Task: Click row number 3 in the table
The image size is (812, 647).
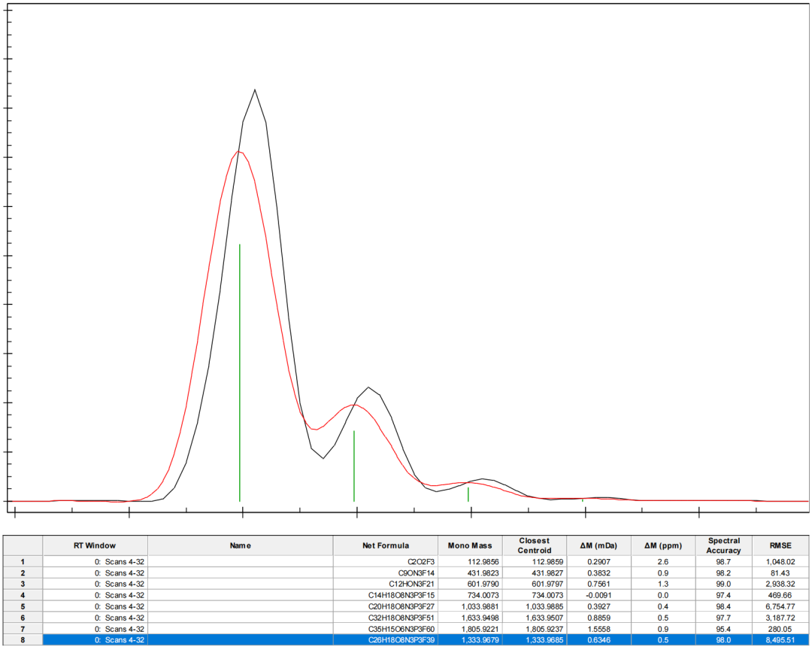Action: 22,584
